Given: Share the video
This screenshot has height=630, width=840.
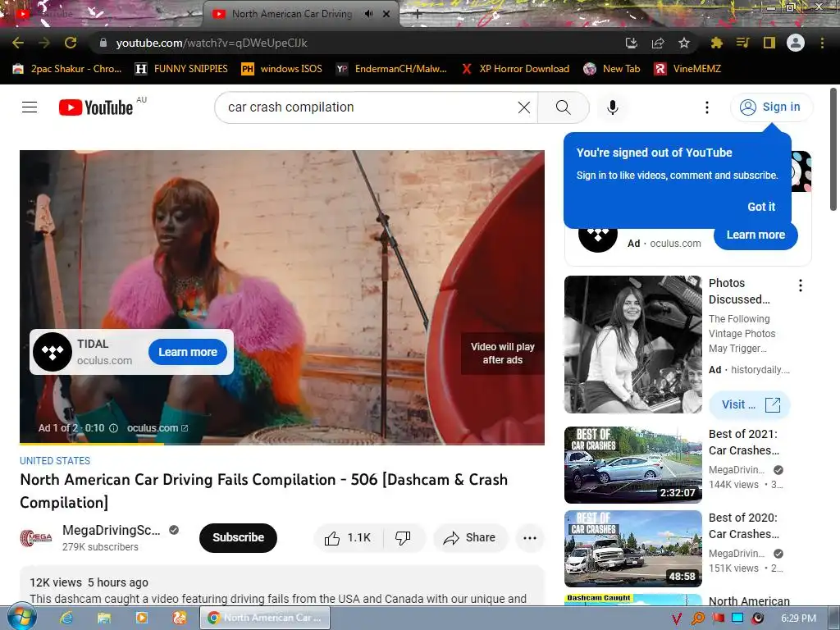Looking at the screenshot, I should [x=469, y=538].
